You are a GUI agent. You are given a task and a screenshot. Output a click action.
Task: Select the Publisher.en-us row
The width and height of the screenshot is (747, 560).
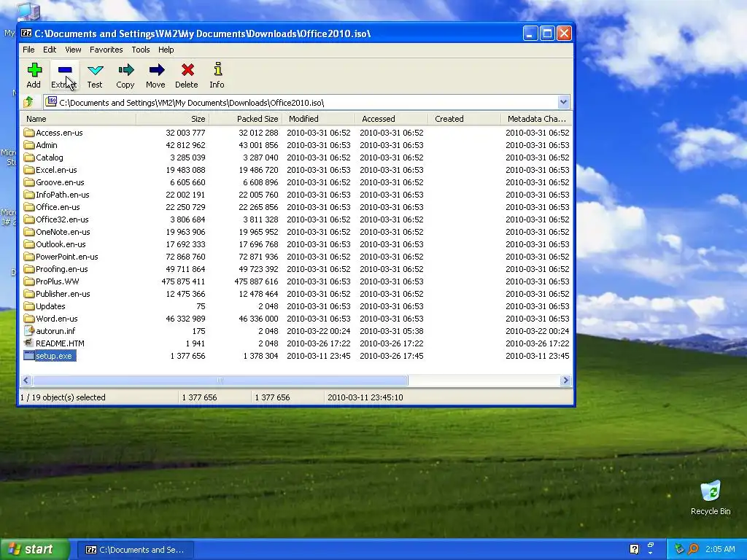tap(296, 294)
